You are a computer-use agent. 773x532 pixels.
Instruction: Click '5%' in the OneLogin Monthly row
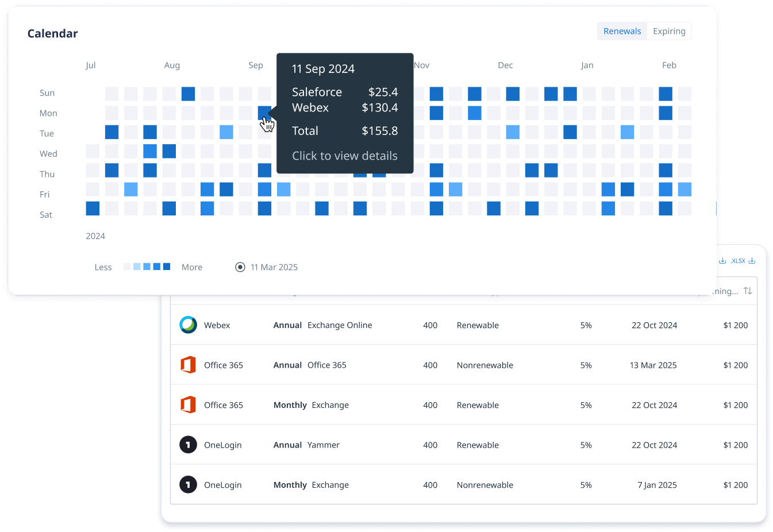586,485
